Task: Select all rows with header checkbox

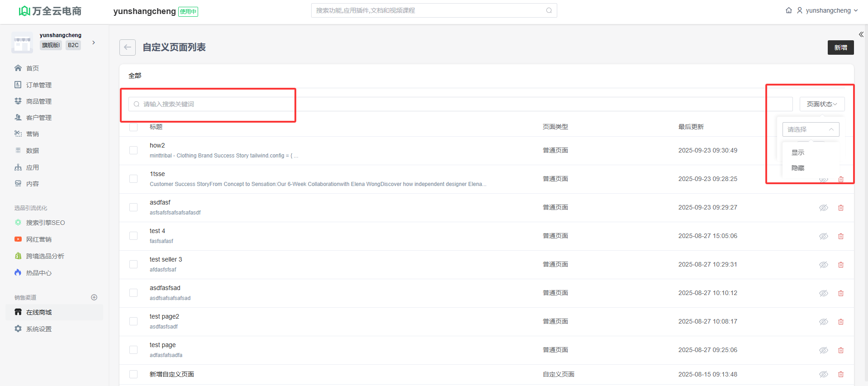Action: click(133, 127)
